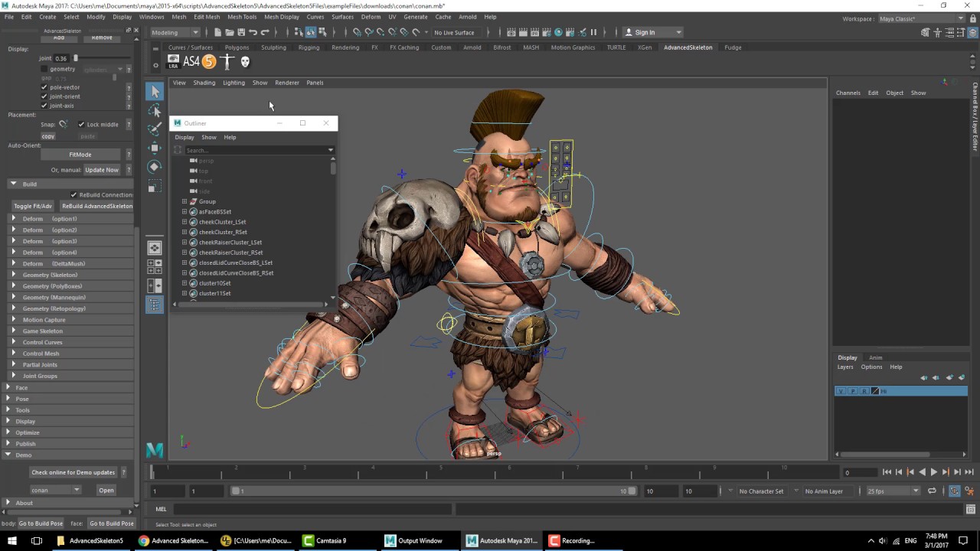Choose the Scale tool in toolbox

(155, 186)
